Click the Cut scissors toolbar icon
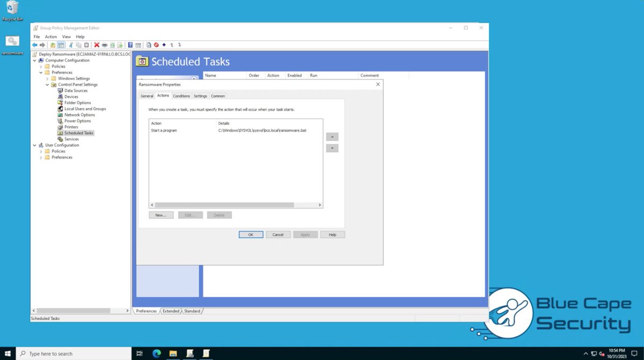644x360 pixels. (x=71, y=45)
